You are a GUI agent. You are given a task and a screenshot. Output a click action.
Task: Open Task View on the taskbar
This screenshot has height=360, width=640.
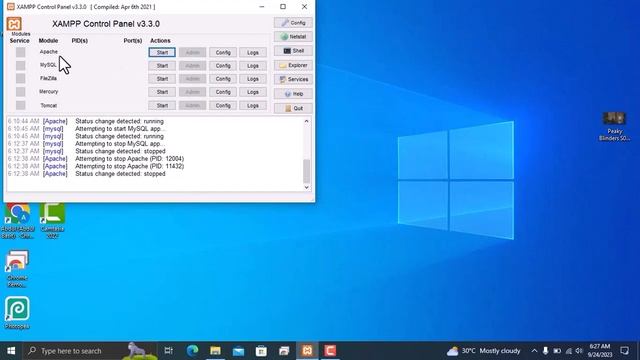click(168, 351)
